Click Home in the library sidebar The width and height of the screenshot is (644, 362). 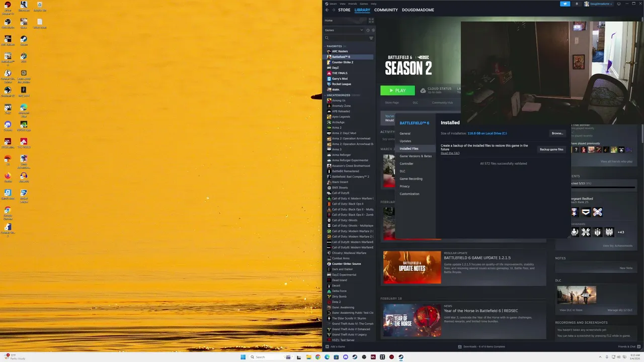tap(345, 21)
